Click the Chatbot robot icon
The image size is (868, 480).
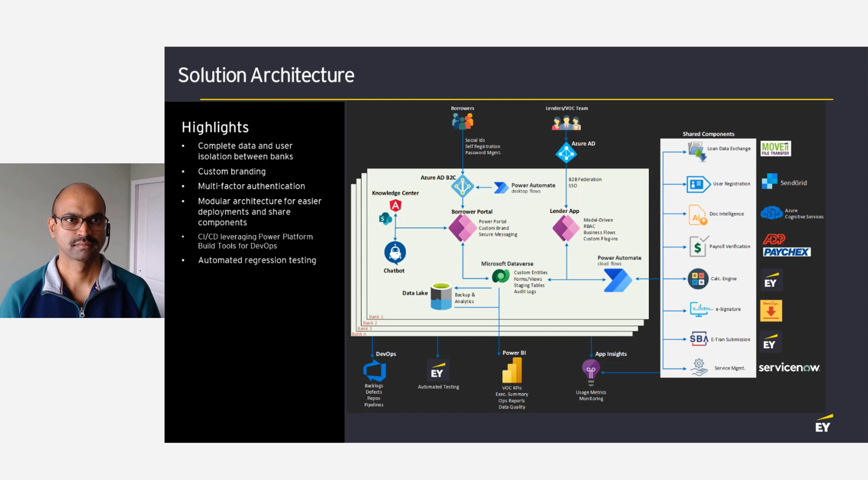tap(395, 253)
